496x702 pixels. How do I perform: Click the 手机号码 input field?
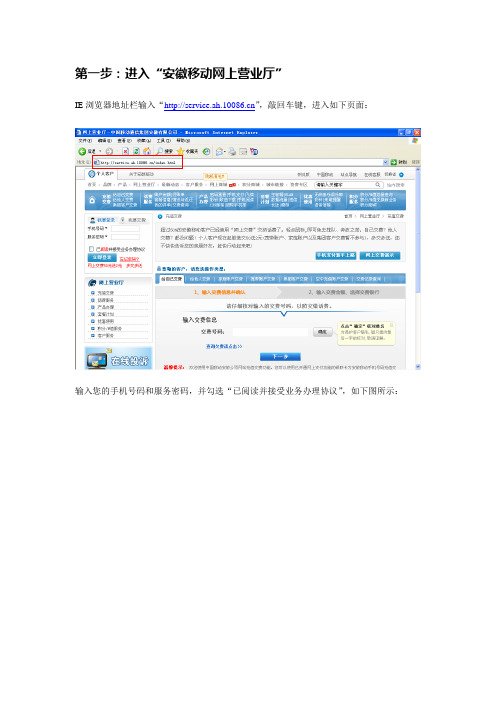pyautogui.click(x=125, y=228)
